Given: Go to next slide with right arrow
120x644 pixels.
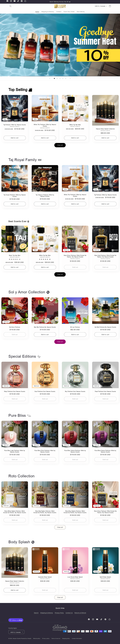Looking at the screenshot, I should [70, 79].
